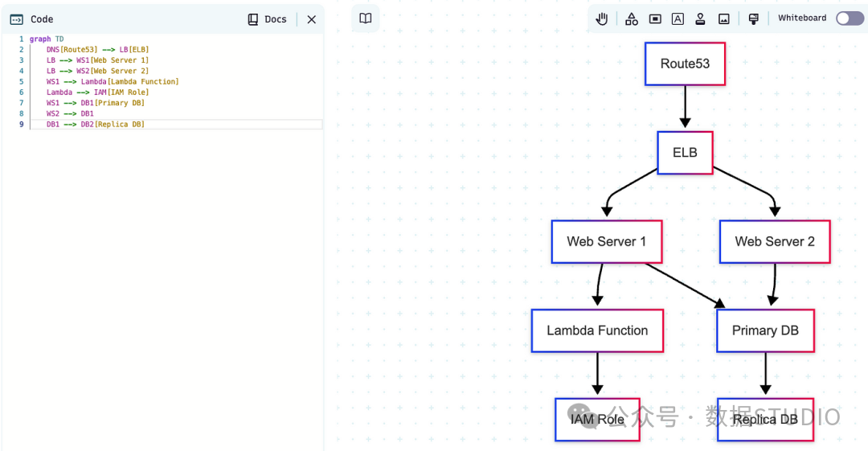Choose the text box tool

(x=678, y=18)
